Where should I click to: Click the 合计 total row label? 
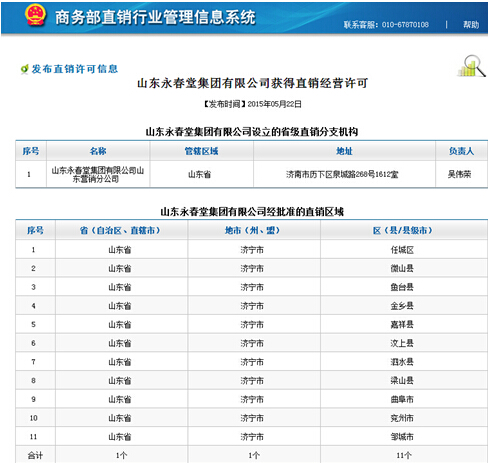tap(35, 455)
